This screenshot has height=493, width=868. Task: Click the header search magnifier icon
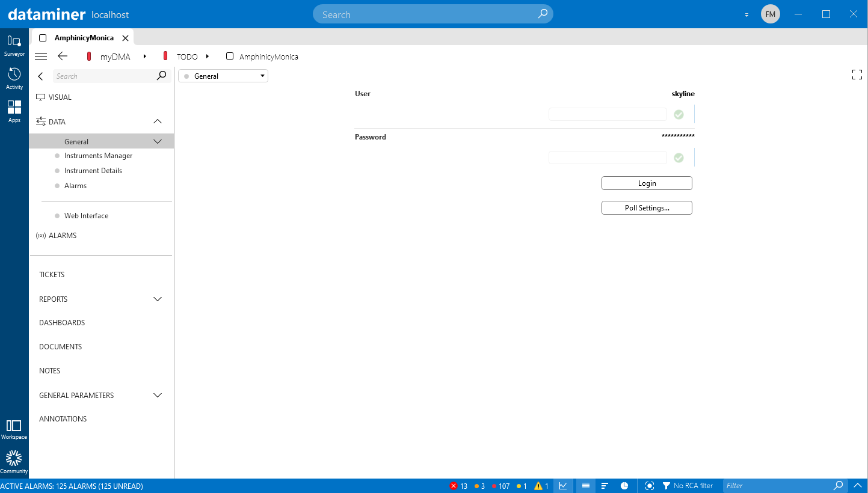coord(543,14)
